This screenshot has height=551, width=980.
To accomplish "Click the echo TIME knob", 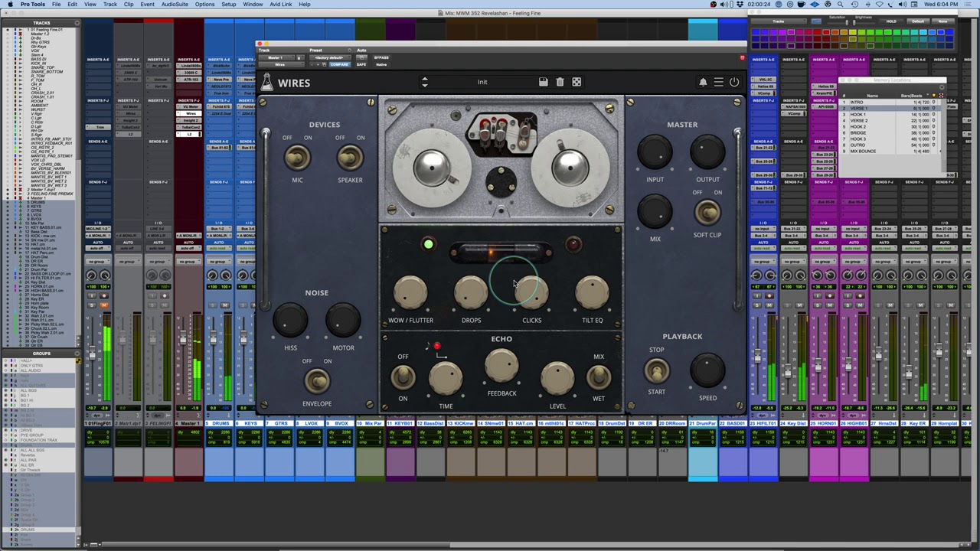I will (446, 379).
